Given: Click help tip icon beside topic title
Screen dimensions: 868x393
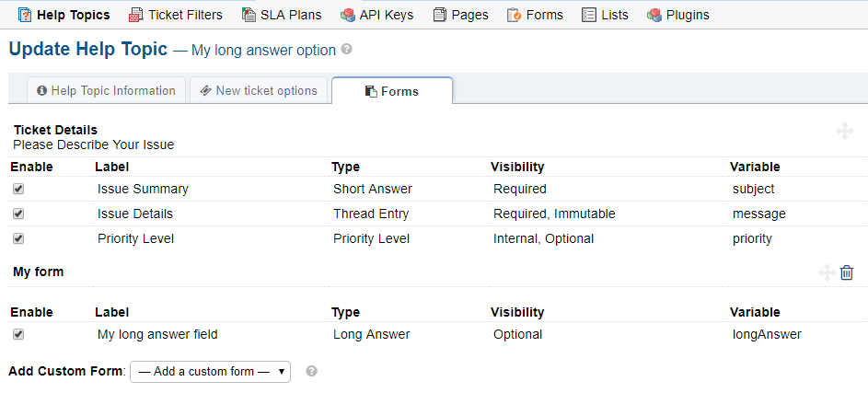Looking at the screenshot, I should point(346,50).
